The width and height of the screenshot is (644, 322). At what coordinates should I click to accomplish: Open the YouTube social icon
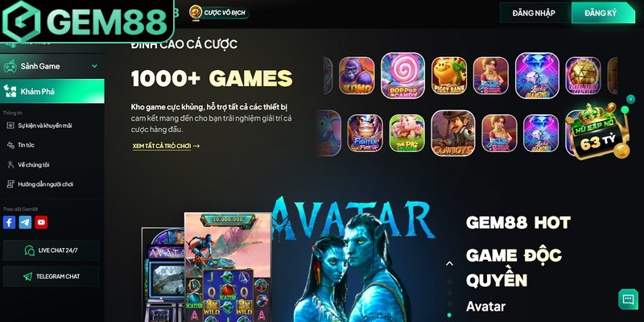(41, 222)
